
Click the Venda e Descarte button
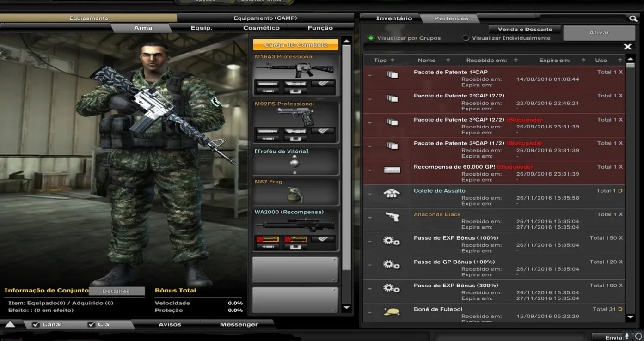coord(525,29)
